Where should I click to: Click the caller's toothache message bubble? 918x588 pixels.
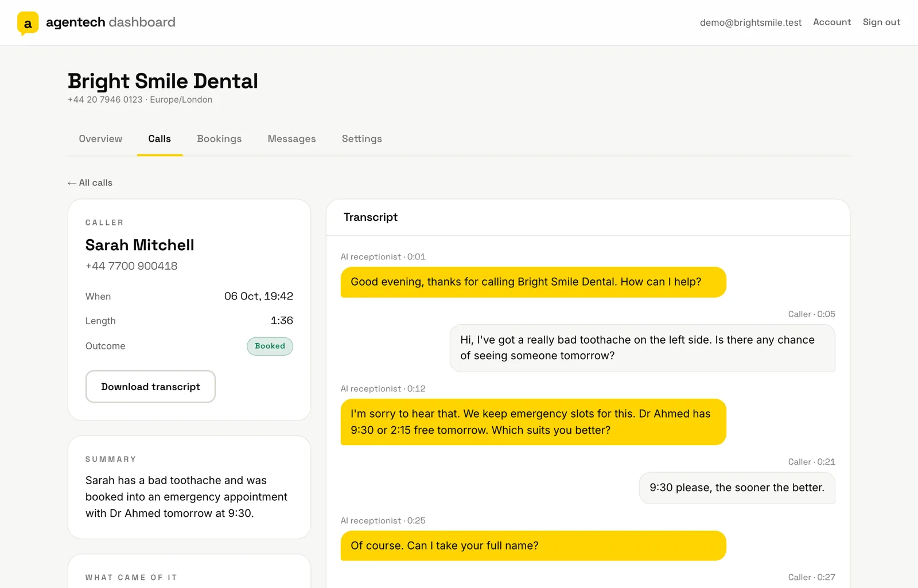pos(643,348)
